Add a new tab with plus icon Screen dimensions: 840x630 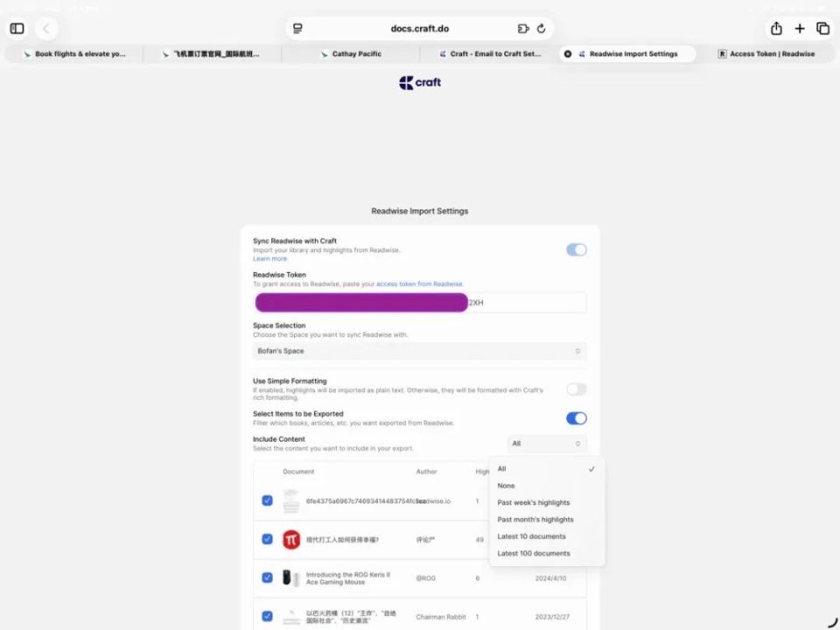tap(799, 28)
